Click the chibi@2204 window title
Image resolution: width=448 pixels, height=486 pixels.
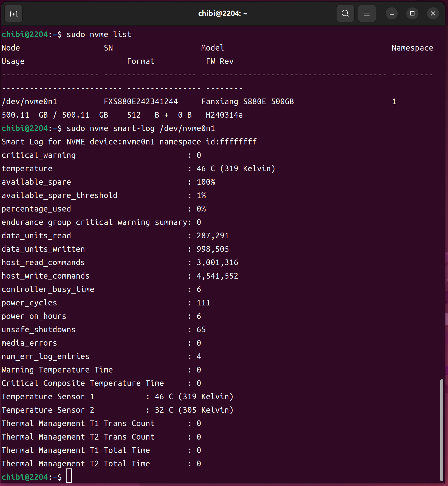click(x=222, y=14)
